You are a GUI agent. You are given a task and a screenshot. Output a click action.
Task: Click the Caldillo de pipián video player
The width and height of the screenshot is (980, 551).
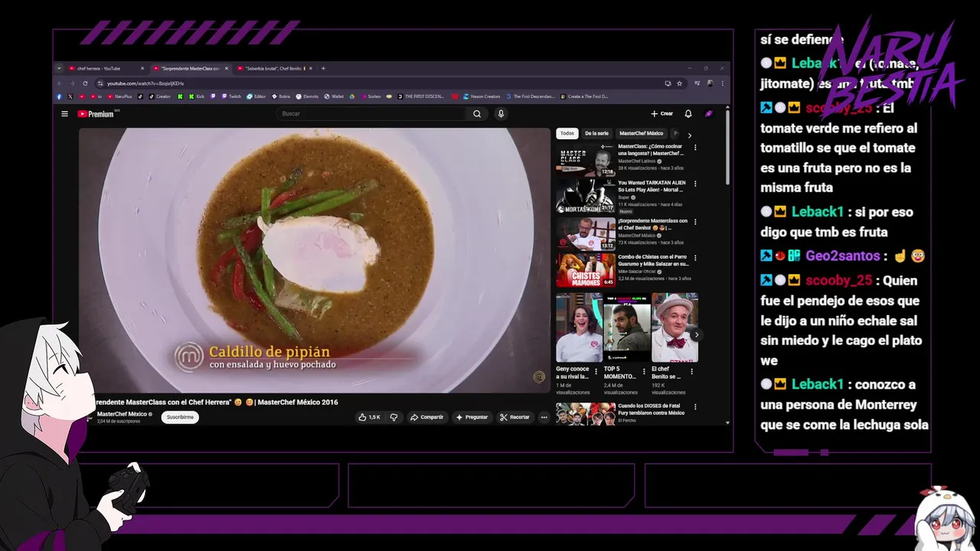[x=315, y=260]
